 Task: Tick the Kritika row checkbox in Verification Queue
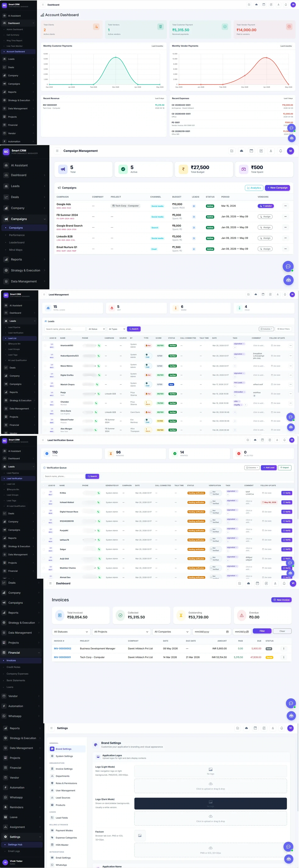(44, 493)
